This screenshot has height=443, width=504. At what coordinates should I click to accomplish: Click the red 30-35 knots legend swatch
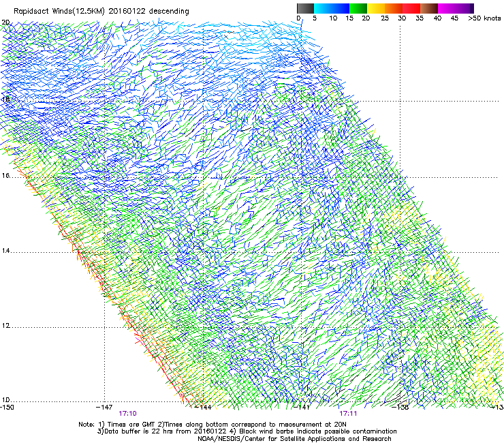point(411,8)
